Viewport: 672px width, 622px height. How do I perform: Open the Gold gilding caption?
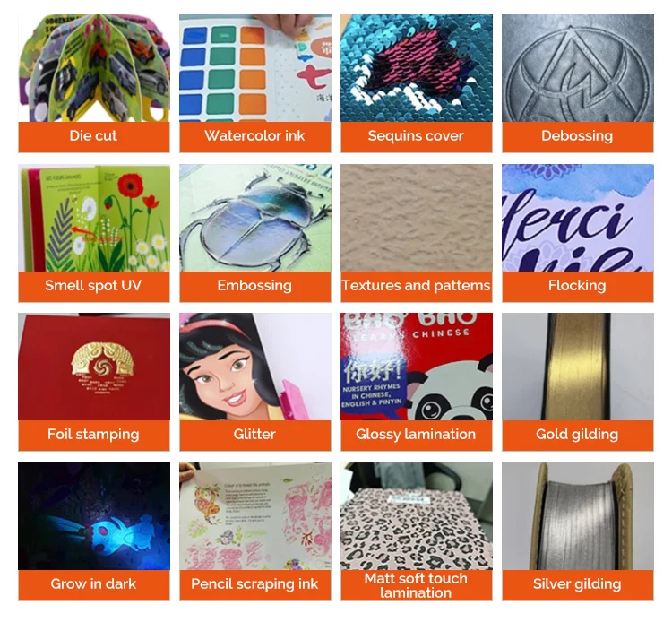tap(578, 435)
